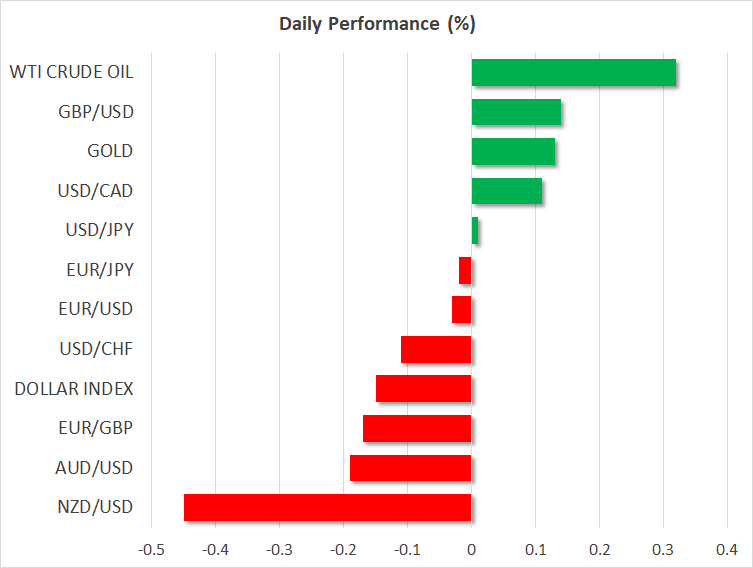Select the NZD/USD category label
The image size is (753, 568).
pyautogui.click(x=96, y=507)
